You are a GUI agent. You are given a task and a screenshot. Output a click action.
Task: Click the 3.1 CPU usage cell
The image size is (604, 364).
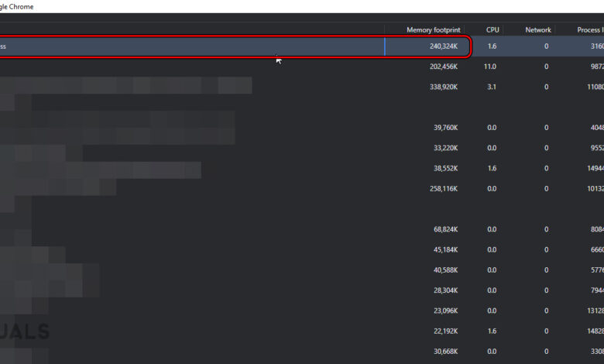click(x=491, y=87)
